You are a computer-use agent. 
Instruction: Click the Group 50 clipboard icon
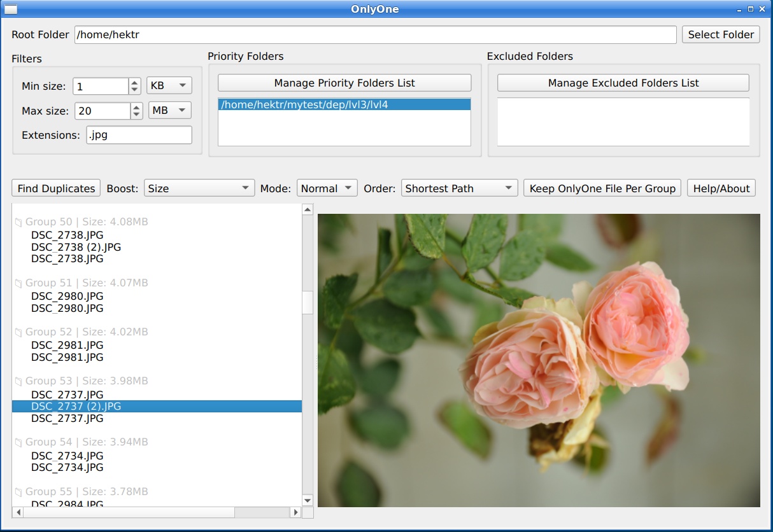click(x=20, y=221)
